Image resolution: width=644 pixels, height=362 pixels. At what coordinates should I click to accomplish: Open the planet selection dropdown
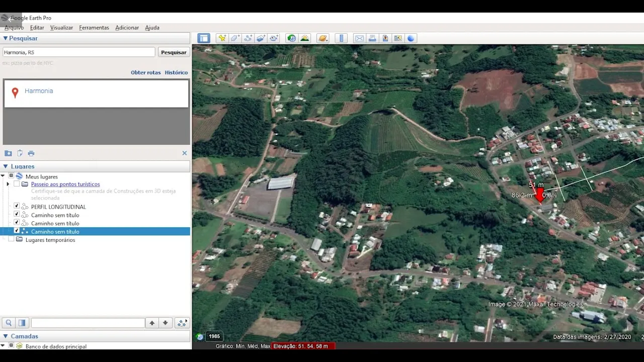tap(323, 38)
